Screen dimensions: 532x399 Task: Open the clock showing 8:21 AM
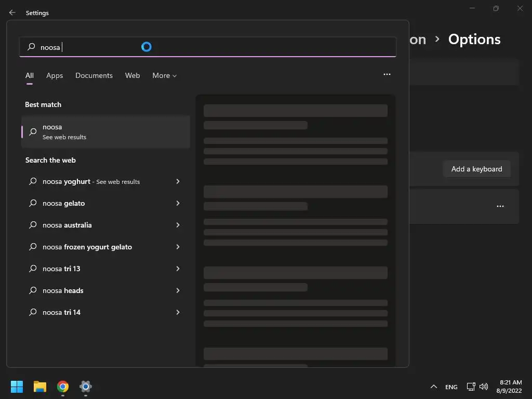click(509, 387)
